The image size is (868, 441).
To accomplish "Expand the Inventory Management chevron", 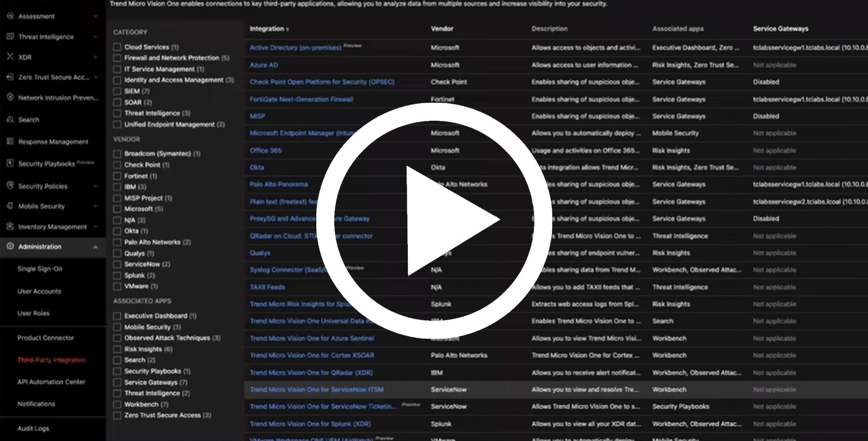I will [x=96, y=226].
